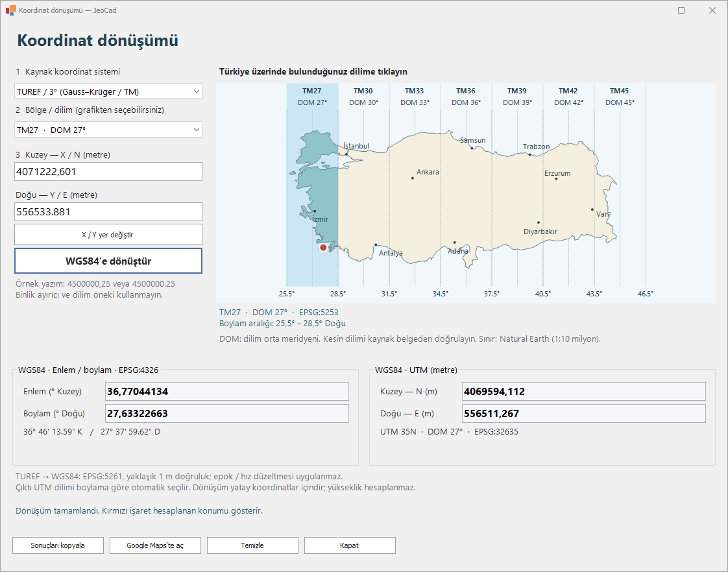Click the Trabzon label on the map
728x572 pixels.
(x=536, y=147)
